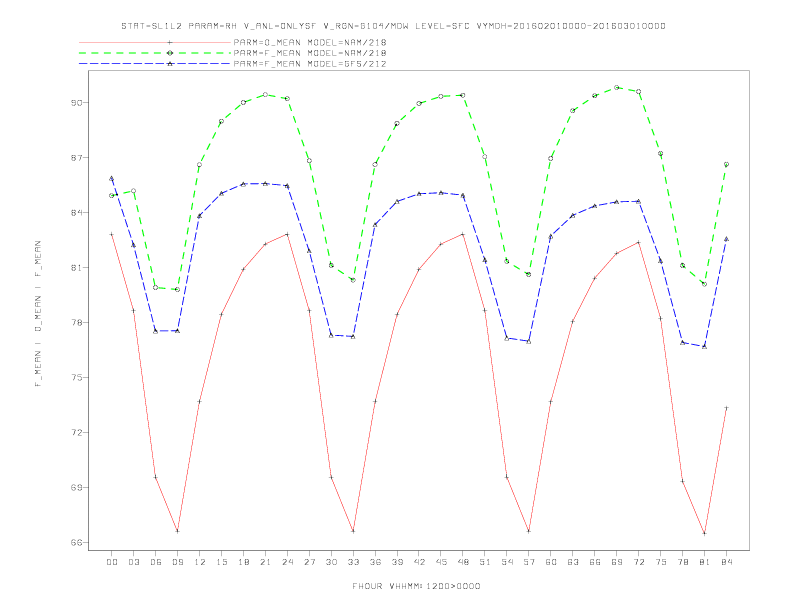Click the x-axis tick label 21

pos(265,562)
